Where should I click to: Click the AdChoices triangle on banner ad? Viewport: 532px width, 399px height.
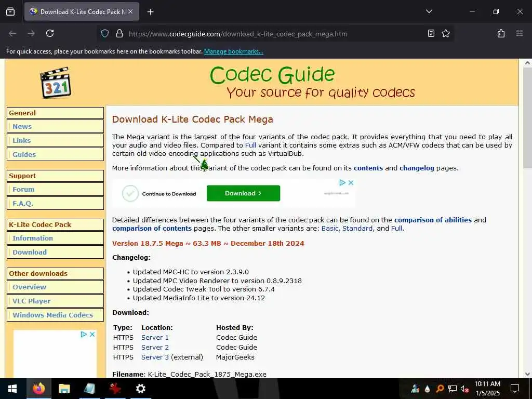(x=342, y=182)
